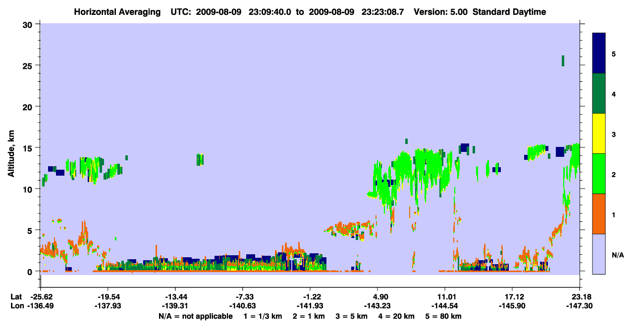Click longitude value -143.23

[x=378, y=306]
